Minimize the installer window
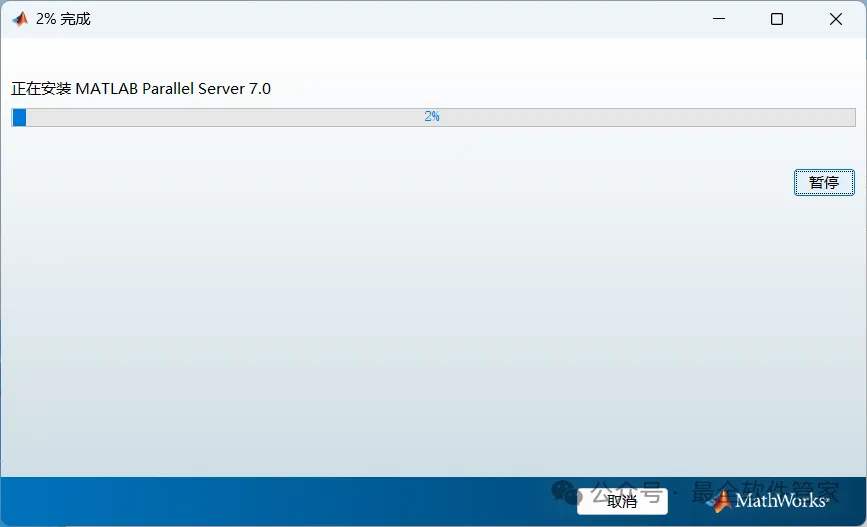The width and height of the screenshot is (867, 527). [719, 19]
